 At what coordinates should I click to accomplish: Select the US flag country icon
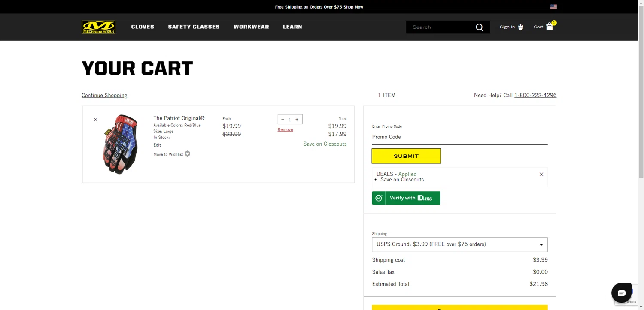point(553,7)
